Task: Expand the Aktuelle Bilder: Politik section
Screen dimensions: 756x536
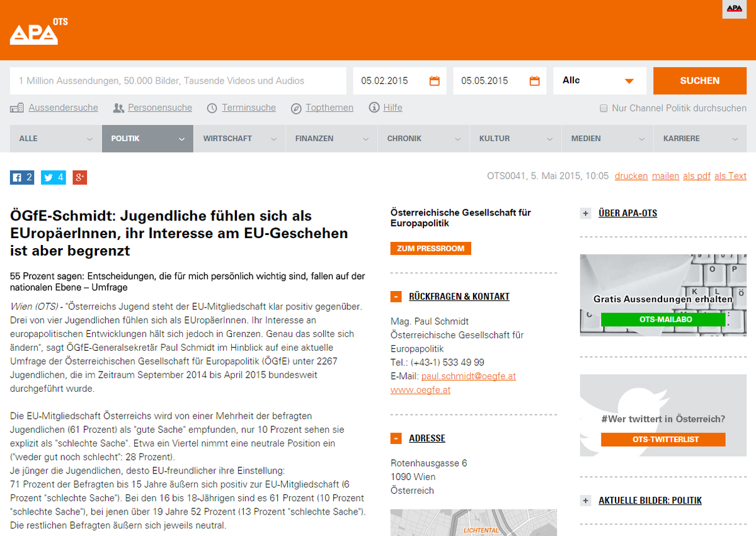Action: pos(586,501)
